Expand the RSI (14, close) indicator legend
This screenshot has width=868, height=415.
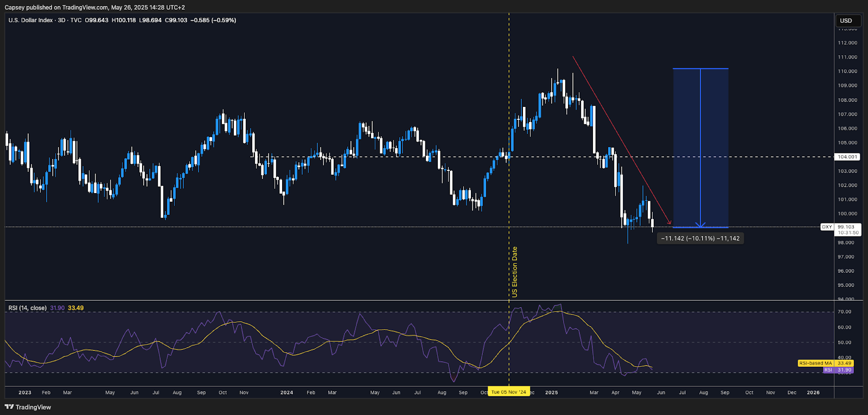(x=28, y=308)
